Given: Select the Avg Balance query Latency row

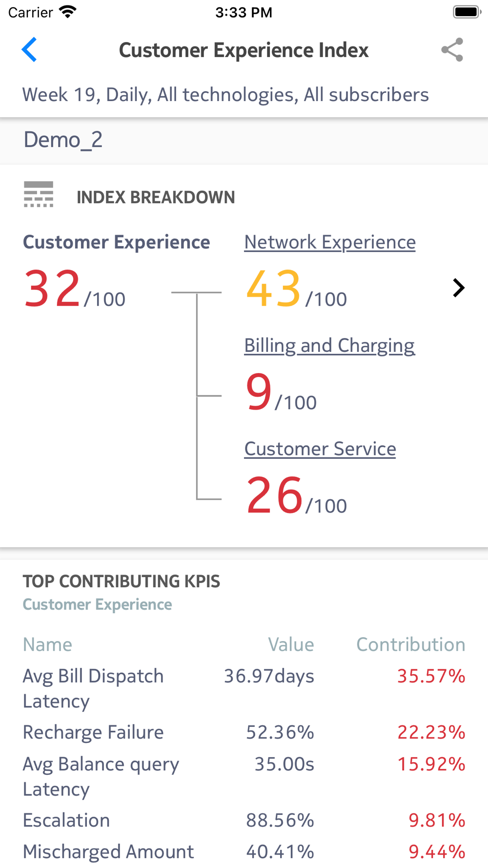Looking at the screenshot, I should [244, 776].
